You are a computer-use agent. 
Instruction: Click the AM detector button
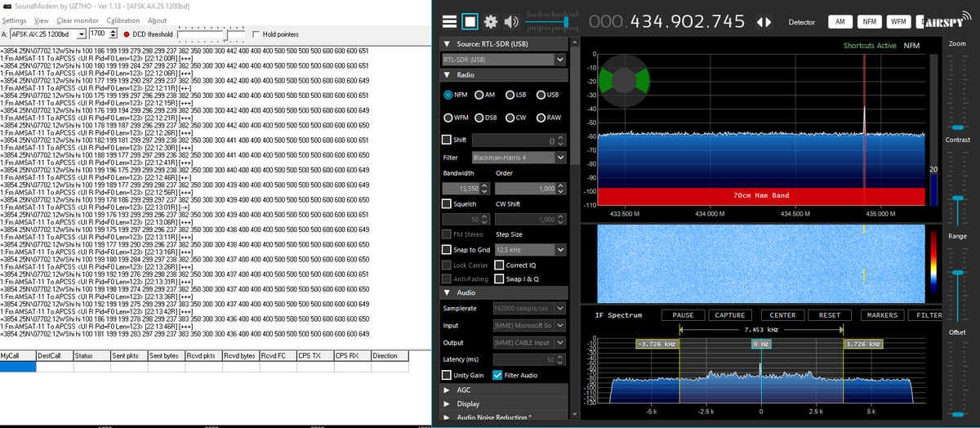coord(840,22)
